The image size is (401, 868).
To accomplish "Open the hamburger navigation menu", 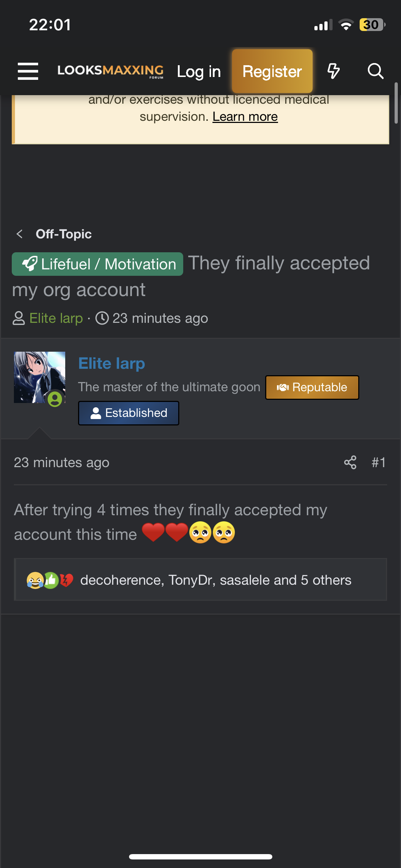I will point(28,71).
